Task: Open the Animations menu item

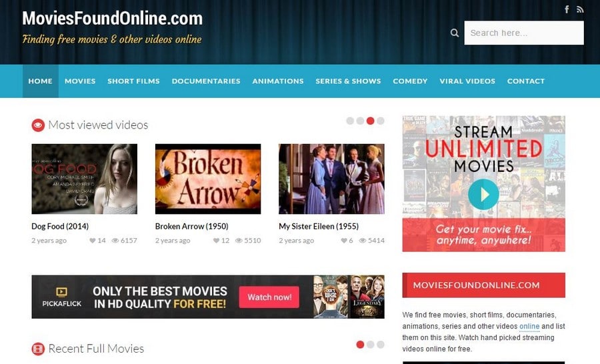Action: 278,81
